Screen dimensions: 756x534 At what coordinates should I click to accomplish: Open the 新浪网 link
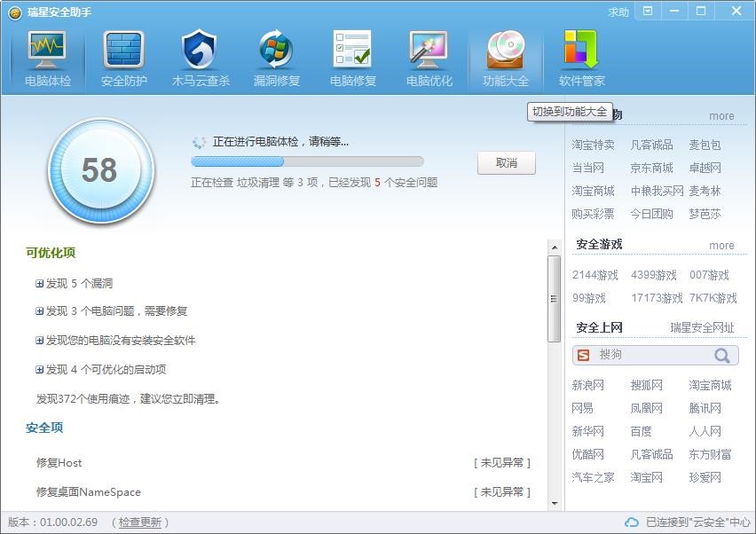click(x=587, y=386)
